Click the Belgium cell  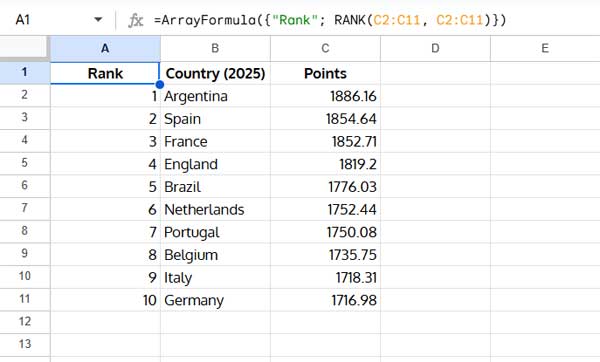[x=215, y=254]
